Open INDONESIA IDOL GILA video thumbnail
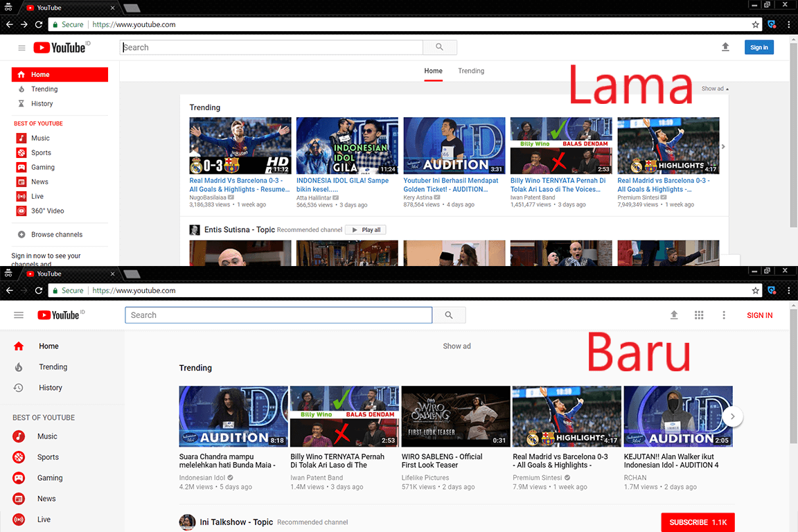798x532 pixels. 347,145
